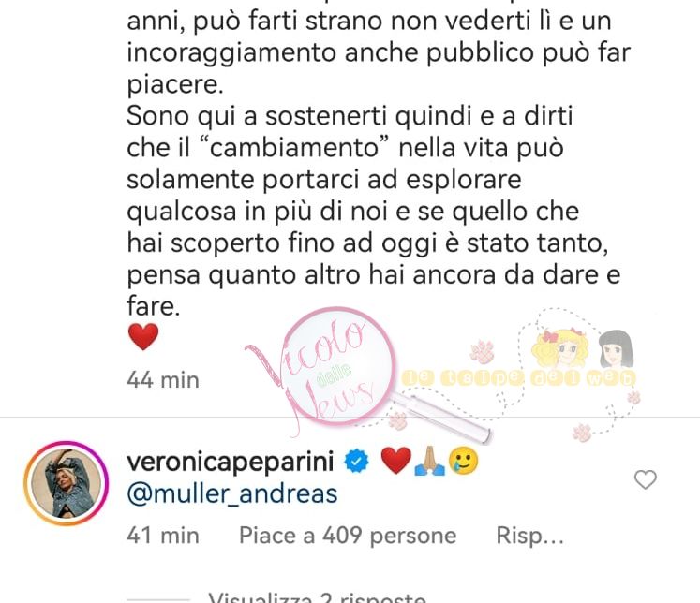
Task: Click the line left of Visualizza 2 risposte
Action: 158,600
